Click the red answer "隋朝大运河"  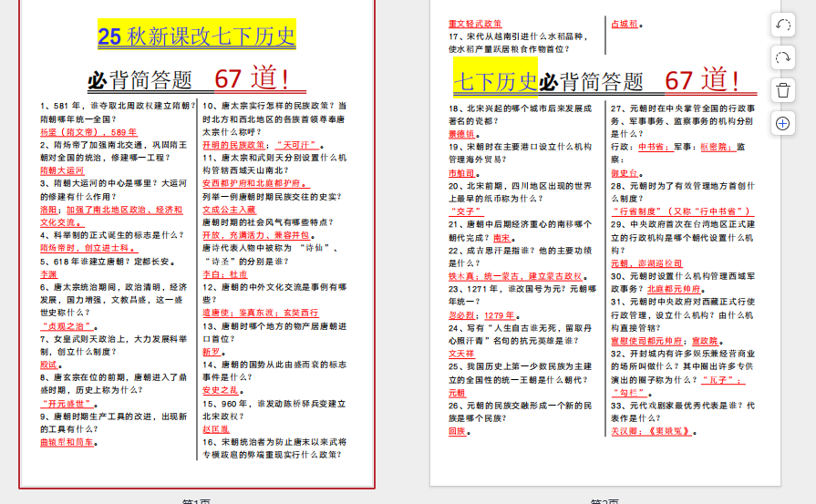tap(62, 170)
